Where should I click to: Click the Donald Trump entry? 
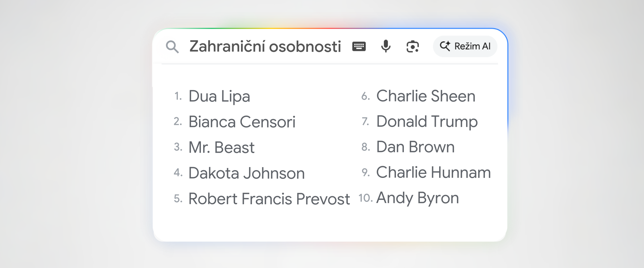tap(427, 121)
